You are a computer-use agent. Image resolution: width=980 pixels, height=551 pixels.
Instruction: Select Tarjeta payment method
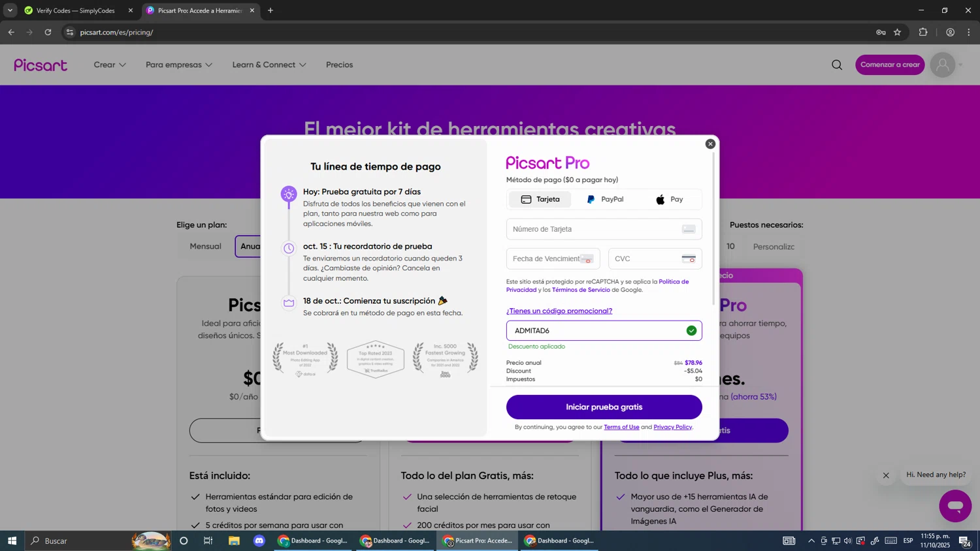click(x=540, y=199)
